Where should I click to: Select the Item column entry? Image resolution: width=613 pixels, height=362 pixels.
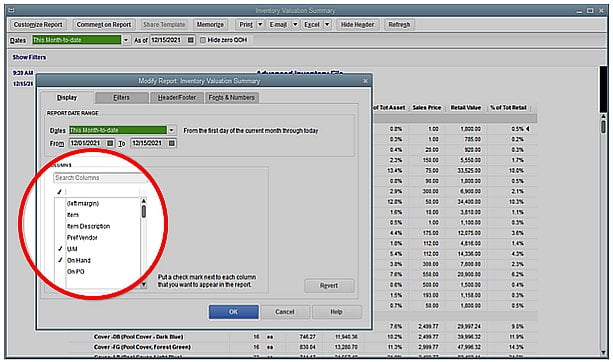pyautogui.click(x=73, y=215)
